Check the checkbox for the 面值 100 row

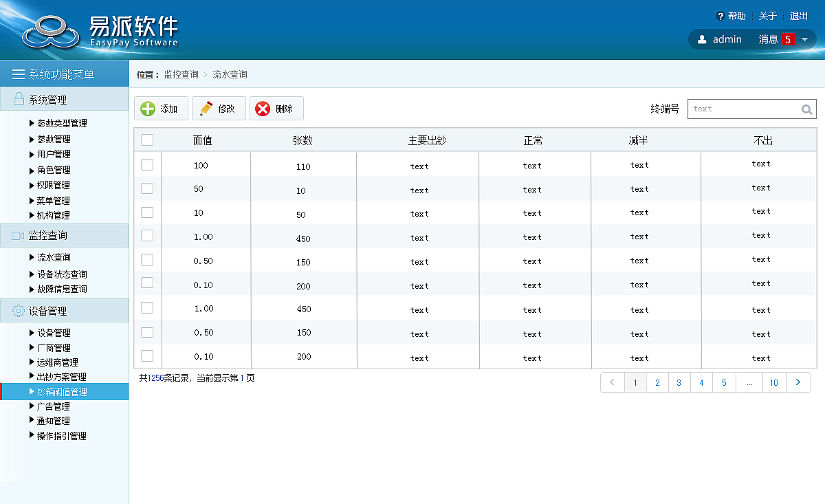pos(147,164)
